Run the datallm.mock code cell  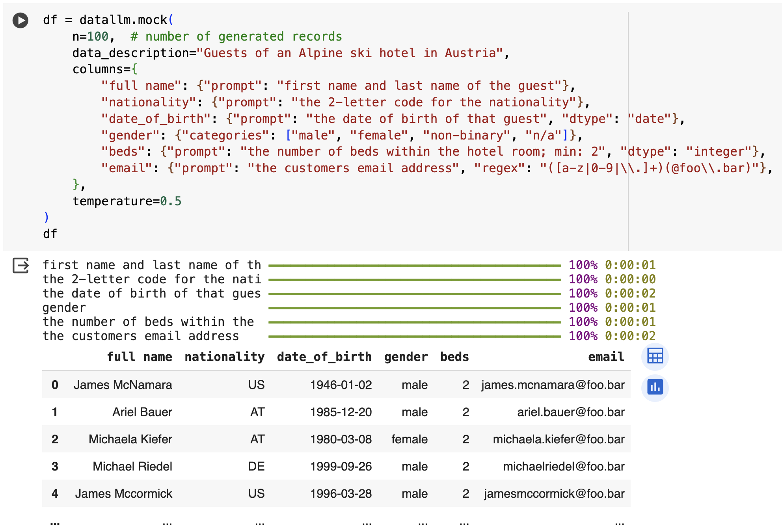pos(20,20)
